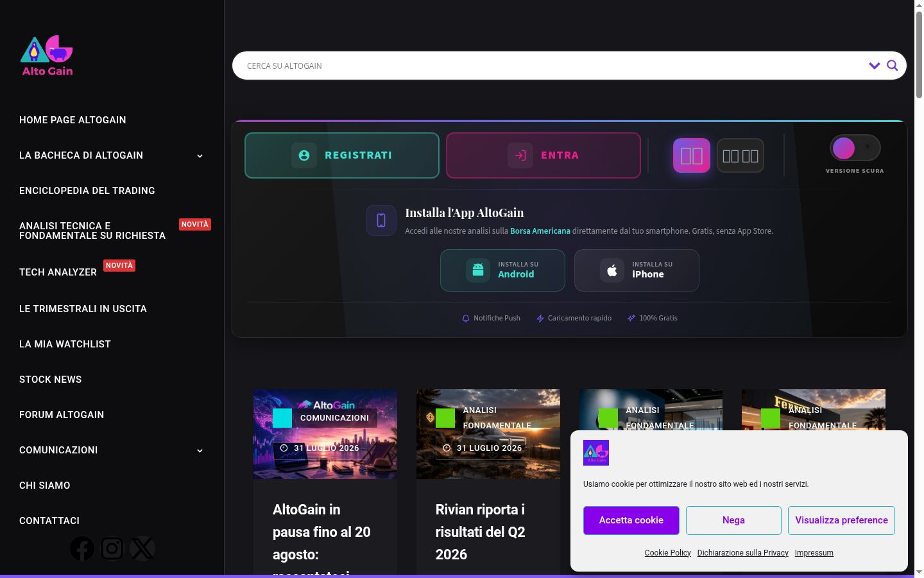Click the smartphone icon beside Installa l'App
Image resolution: width=924 pixels, height=578 pixels.
[x=381, y=220]
